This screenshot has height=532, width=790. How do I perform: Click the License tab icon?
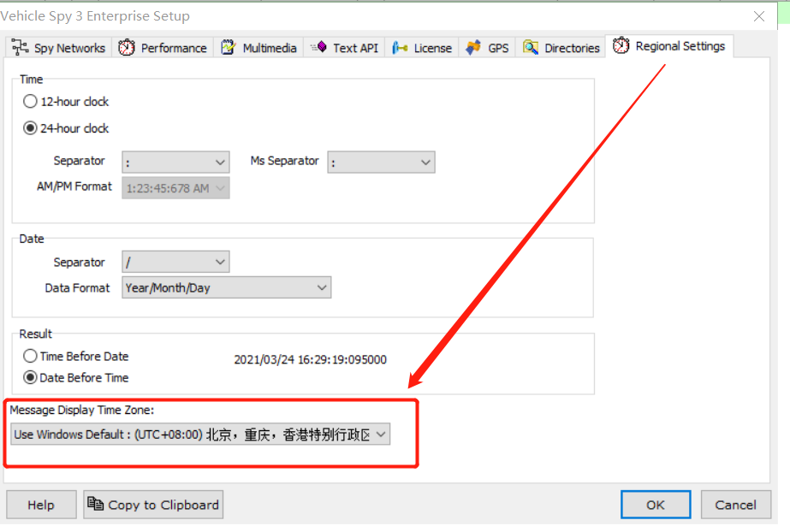[x=400, y=47]
